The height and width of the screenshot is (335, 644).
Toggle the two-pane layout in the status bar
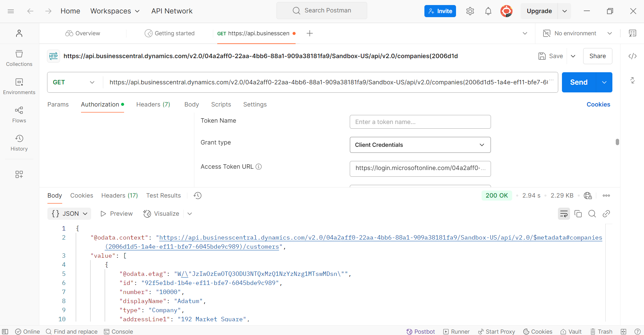pyautogui.click(x=623, y=332)
